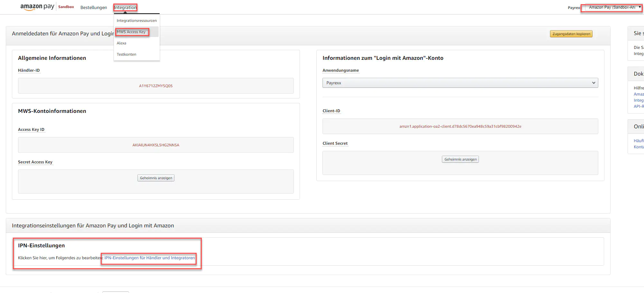Open Testkonten from the Integration menu

point(126,54)
